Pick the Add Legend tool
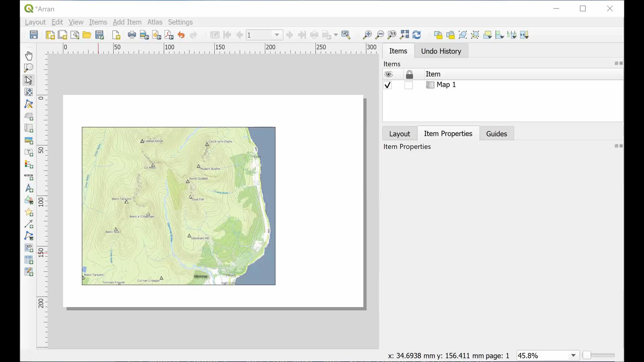 (x=29, y=164)
